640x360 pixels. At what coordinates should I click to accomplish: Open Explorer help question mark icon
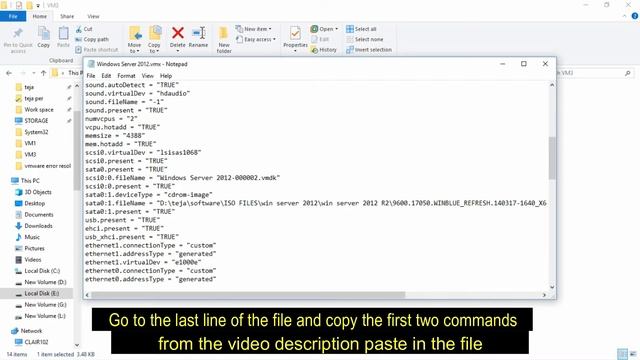(x=635, y=16)
